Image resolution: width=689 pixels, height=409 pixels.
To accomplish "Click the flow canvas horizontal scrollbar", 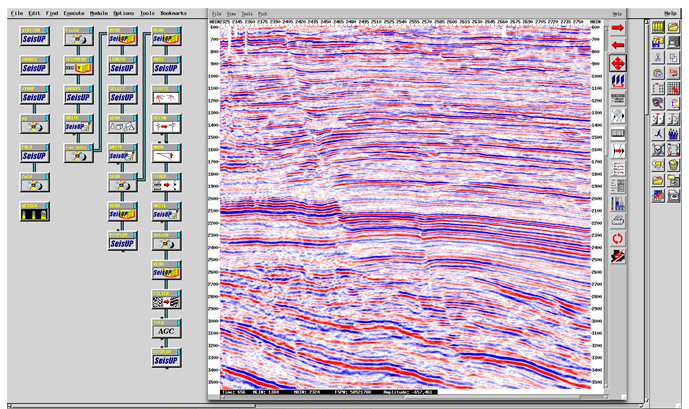I will pyautogui.click(x=325, y=405).
